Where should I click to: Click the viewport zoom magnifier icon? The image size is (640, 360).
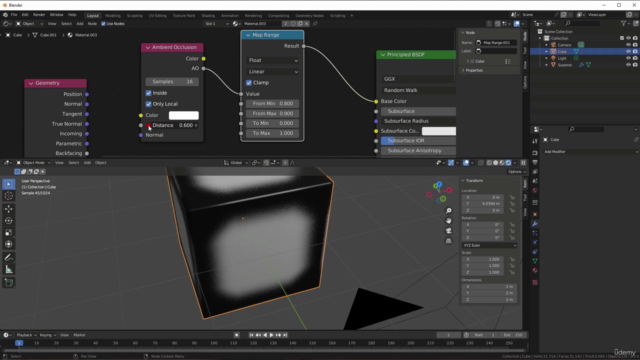(x=449, y=211)
